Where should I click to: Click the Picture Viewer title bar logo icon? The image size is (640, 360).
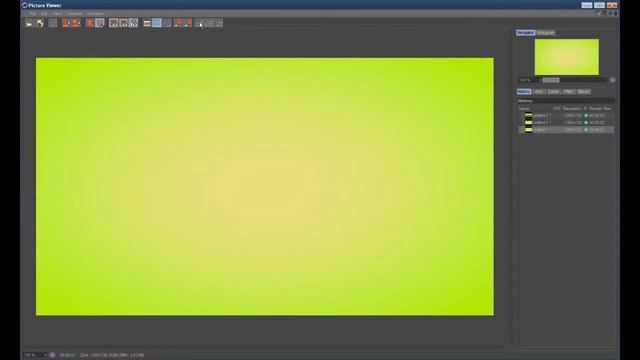click(x=24, y=5)
